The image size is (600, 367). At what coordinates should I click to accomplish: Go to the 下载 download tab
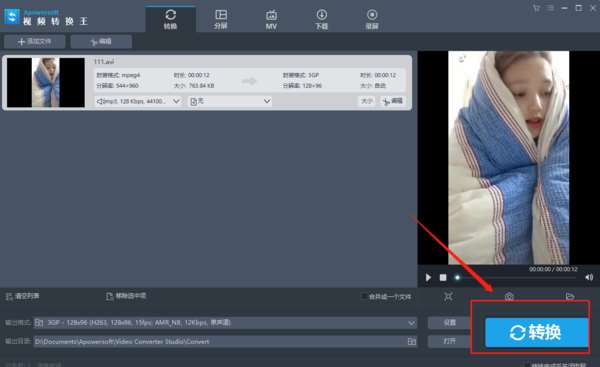click(321, 19)
